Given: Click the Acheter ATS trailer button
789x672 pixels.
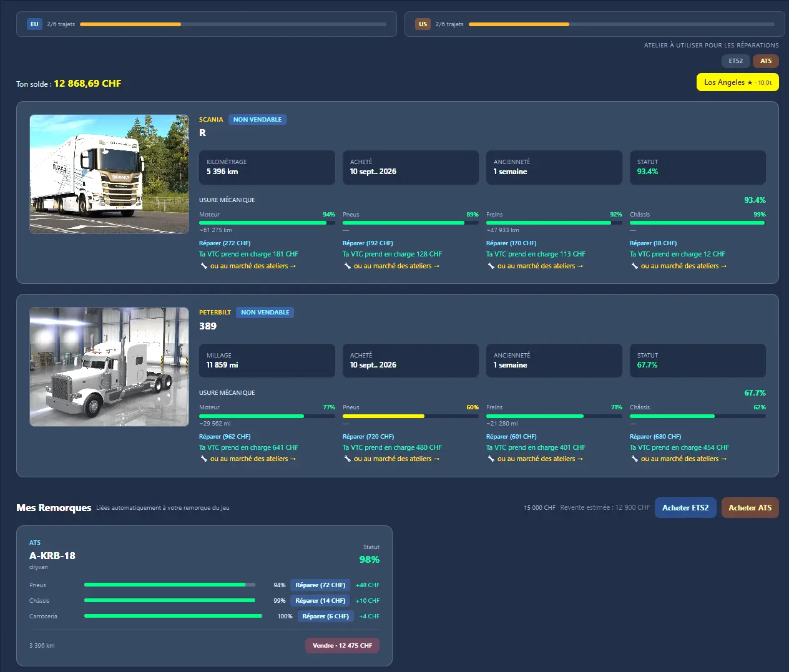Looking at the screenshot, I should (750, 508).
